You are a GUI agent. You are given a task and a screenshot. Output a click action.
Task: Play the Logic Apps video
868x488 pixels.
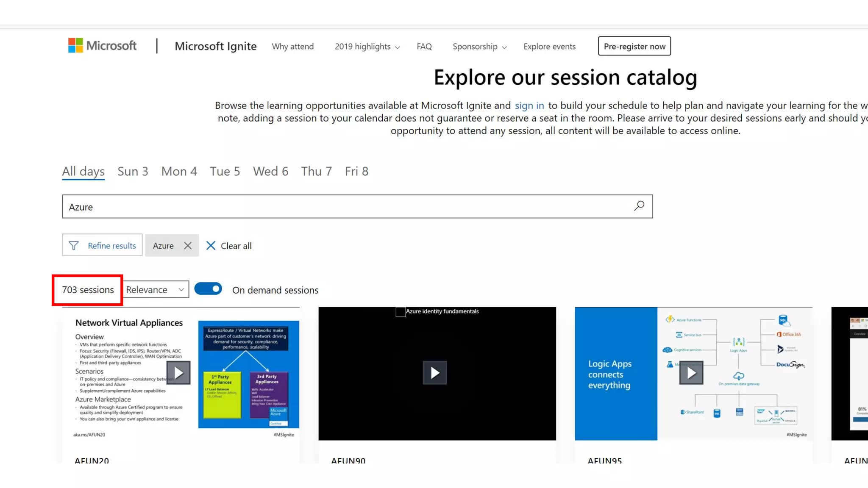pos(691,373)
